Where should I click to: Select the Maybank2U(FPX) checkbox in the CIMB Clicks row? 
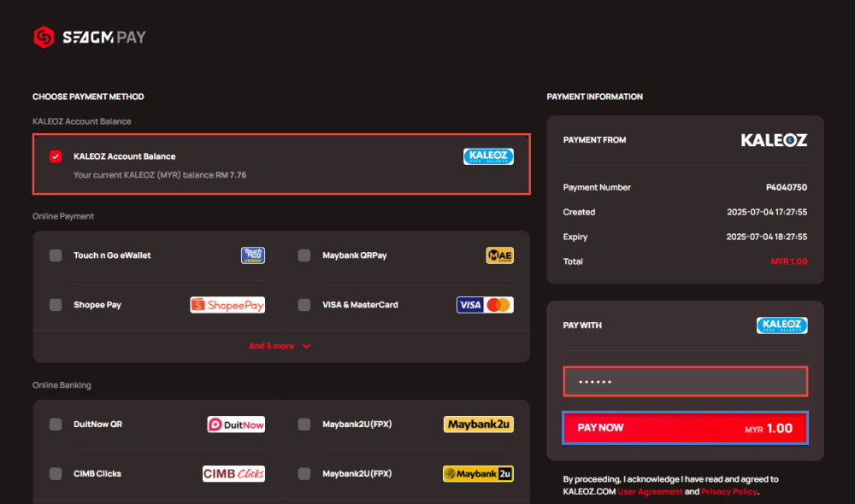[304, 473]
